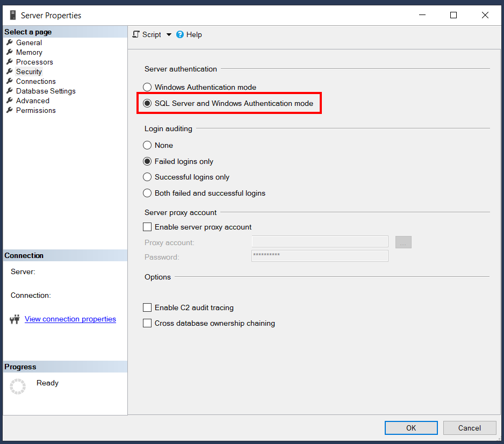
Task: Click the Proxy account input field
Action: pyautogui.click(x=320, y=241)
